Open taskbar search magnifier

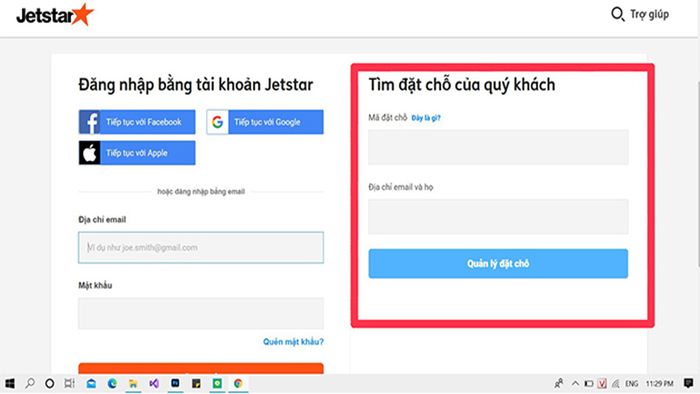coord(30,383)
